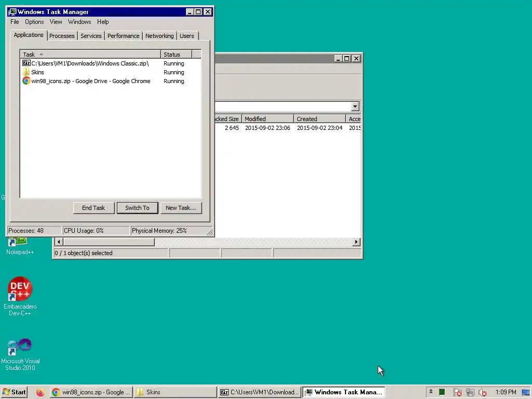Click the 1:09 PM clock
Image resolution: width=532 pixels, height=399 pixels.
[506, 392]
